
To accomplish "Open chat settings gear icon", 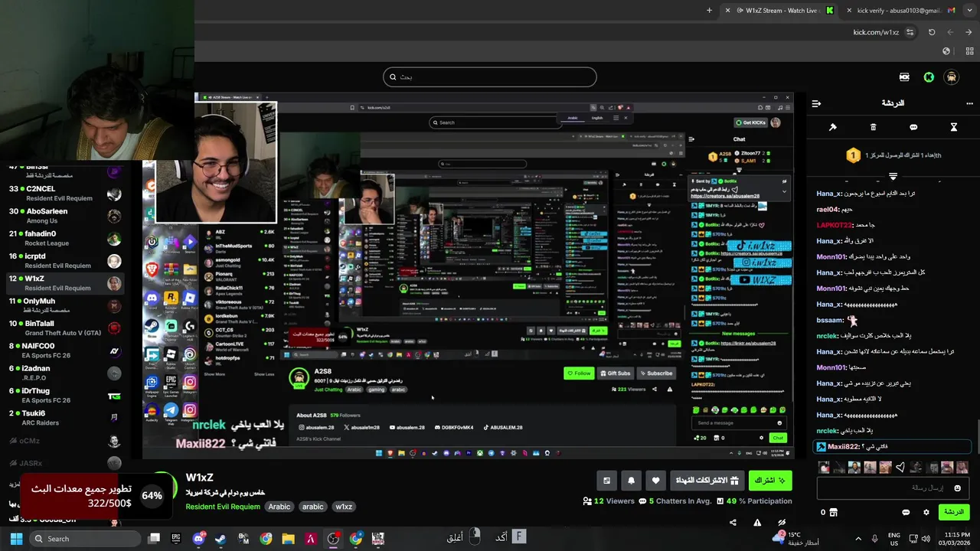I will [926, 512].
